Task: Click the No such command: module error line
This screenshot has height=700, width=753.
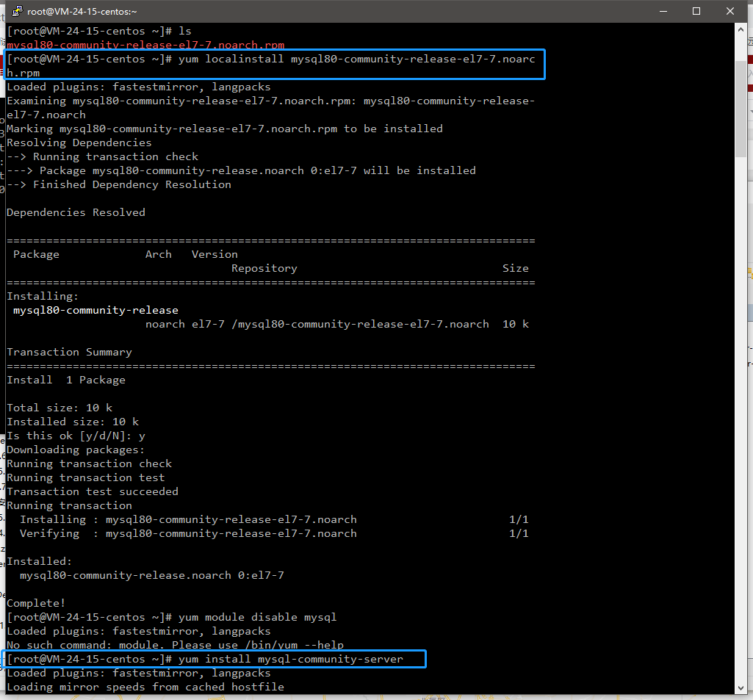Action: click(x=174, y=645)
